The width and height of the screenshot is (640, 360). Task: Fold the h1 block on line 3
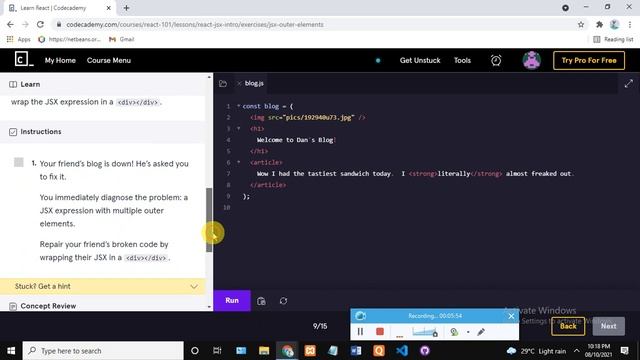239,129
